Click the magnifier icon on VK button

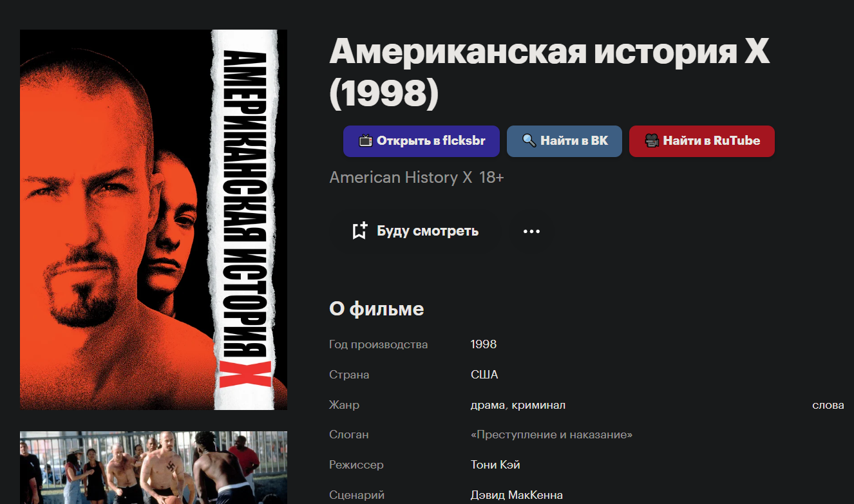click(529, 140)
